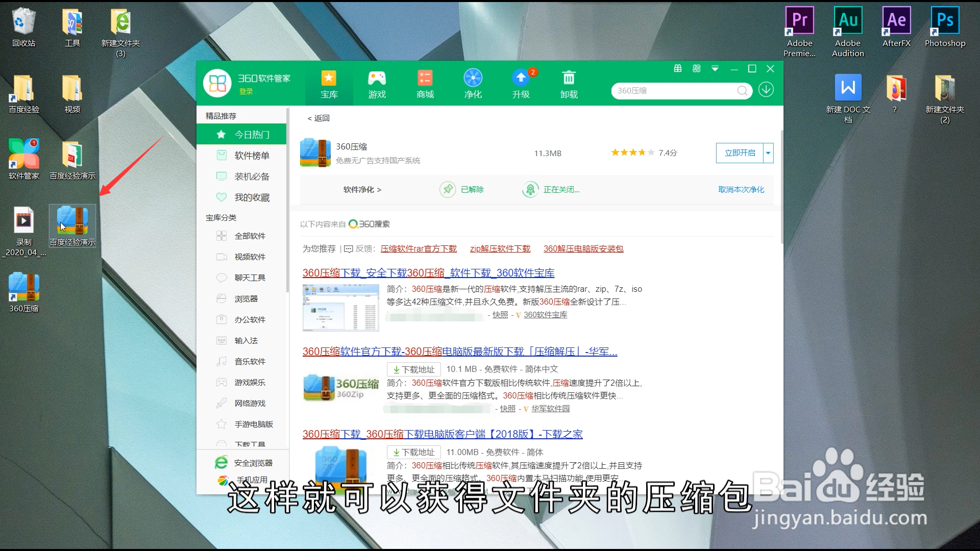Image resolution: width=980 pixels, height=551 pixels.
Task: Click the 360软件管家 logo icon
Action: pos(217,83)
